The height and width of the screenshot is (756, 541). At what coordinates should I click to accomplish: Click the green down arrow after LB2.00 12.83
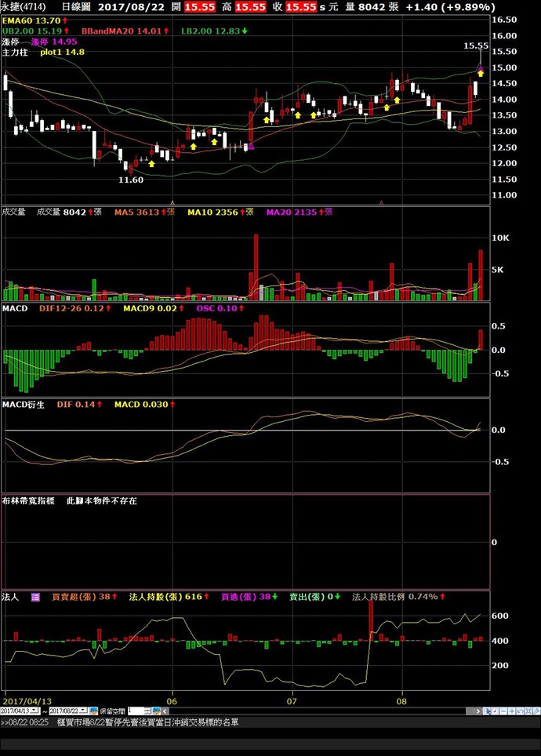[x=245, y=31]
